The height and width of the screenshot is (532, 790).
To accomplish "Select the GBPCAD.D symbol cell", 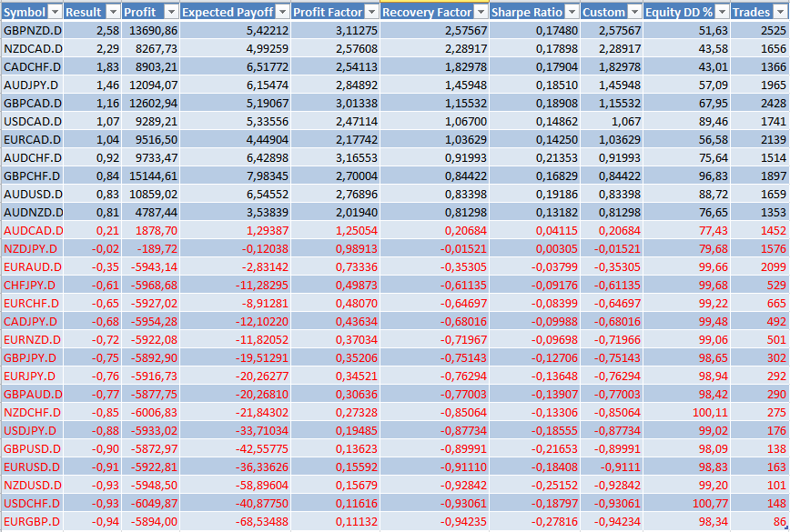I will coord(32,103).
